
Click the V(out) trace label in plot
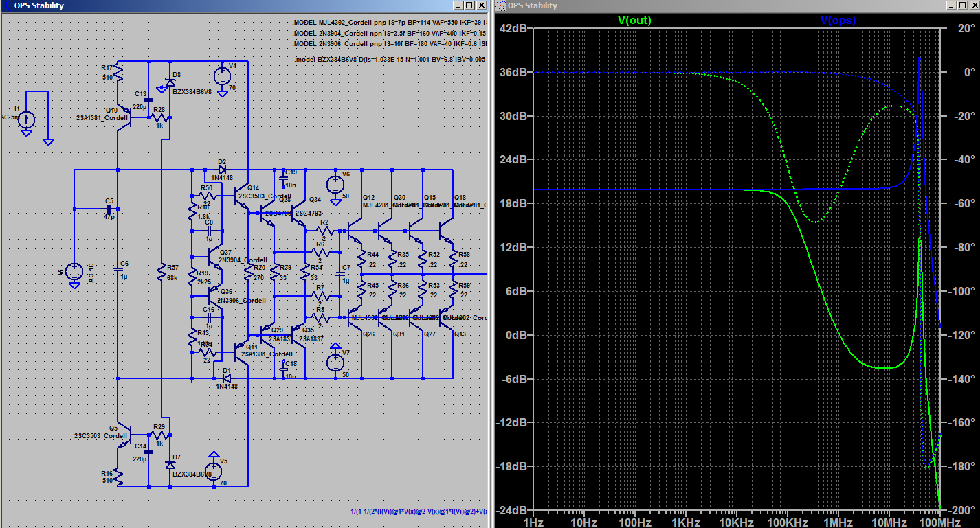click(634, 21)
